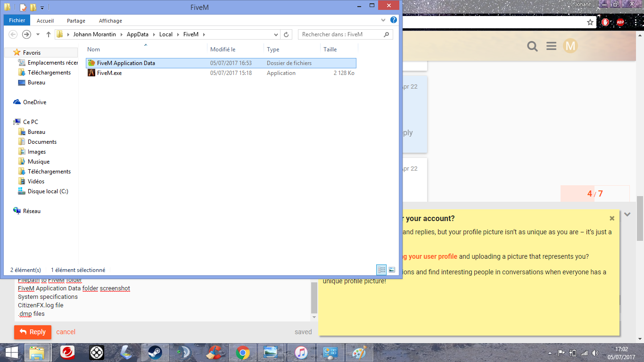The width and height of the screenshot is (644, 362).
Task: Open the user profile avatar M
Action: tap(570, 46)
